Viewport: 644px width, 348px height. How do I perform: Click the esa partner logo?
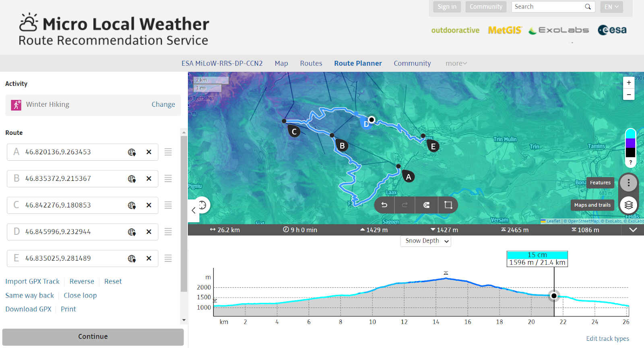[x=612, y=30]
